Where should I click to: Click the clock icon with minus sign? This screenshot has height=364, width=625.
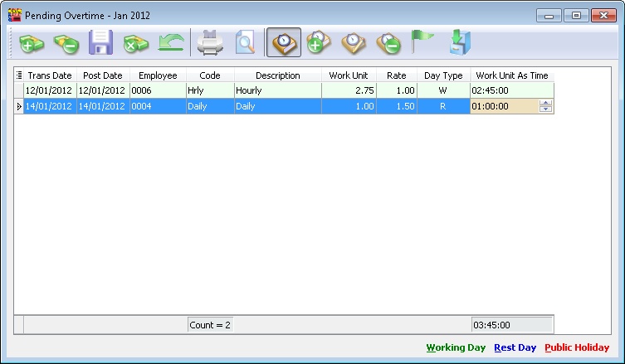388,42
